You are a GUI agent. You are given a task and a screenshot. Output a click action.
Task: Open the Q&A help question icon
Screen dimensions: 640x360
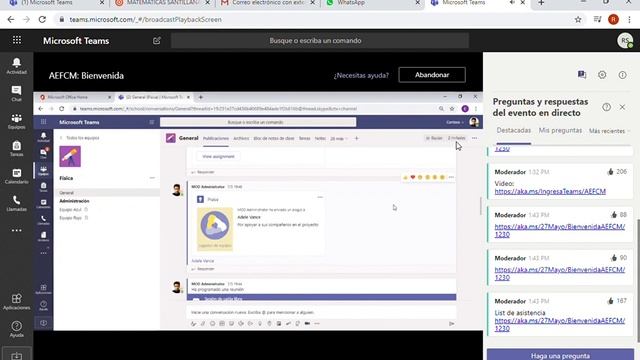pos(607,107)
